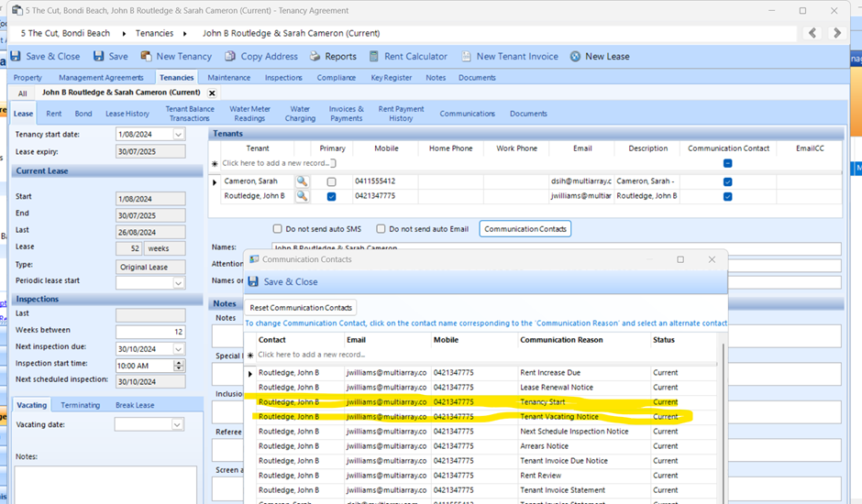Click the Save & Close toolbar icon

click(x=16, y=56)
